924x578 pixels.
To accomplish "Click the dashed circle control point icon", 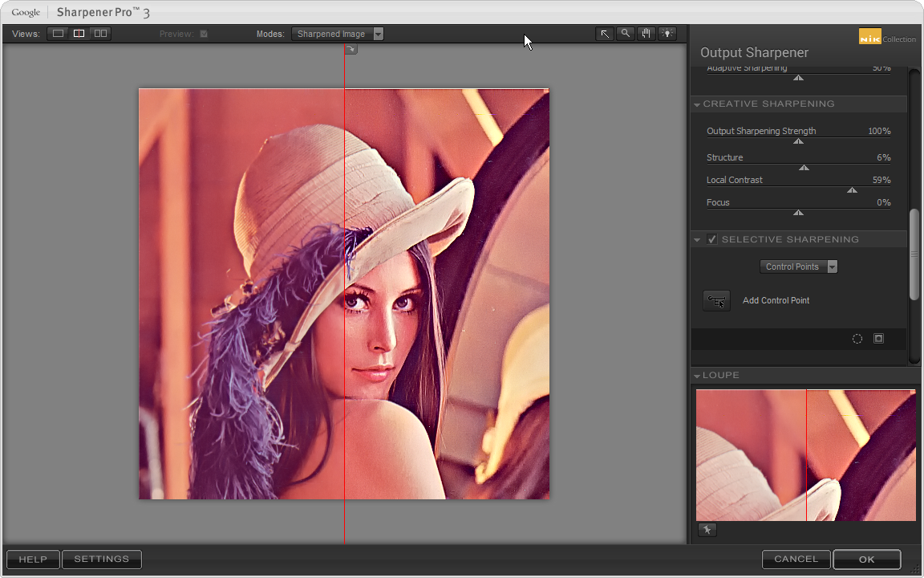I will coord(857,339).
